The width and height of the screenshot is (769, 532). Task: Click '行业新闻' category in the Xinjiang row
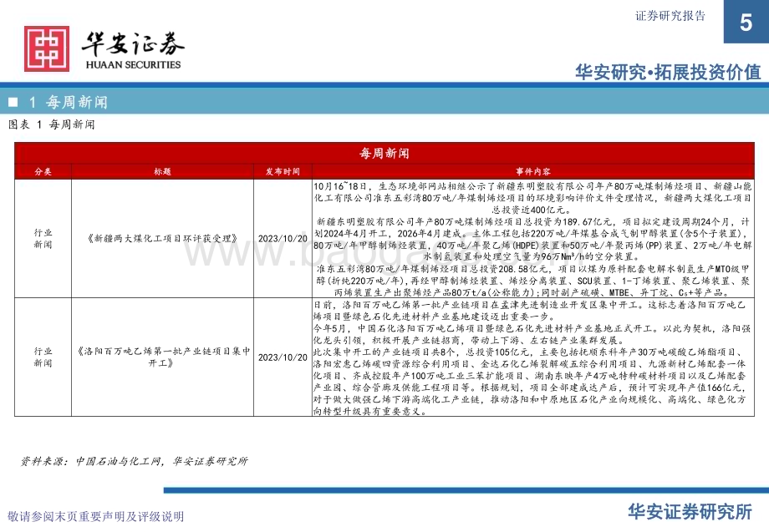43,239
